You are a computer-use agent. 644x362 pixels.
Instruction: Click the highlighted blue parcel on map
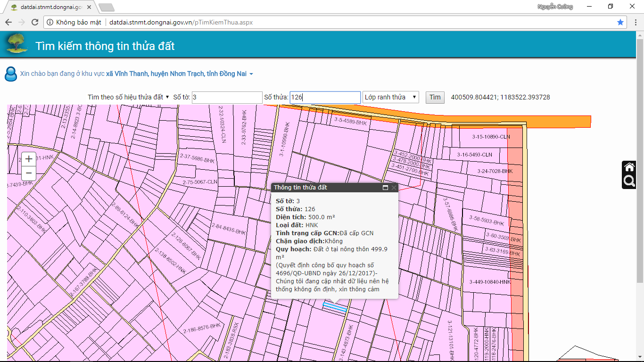coord(335,307)
